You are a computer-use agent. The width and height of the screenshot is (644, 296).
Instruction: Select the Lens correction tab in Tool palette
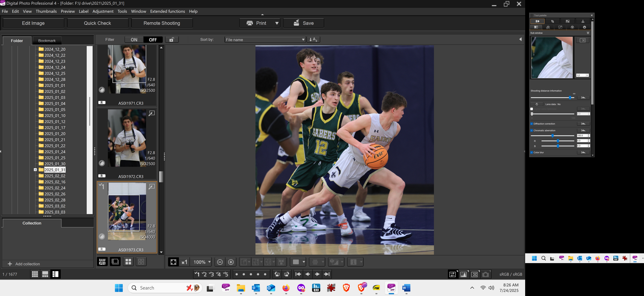537,21
